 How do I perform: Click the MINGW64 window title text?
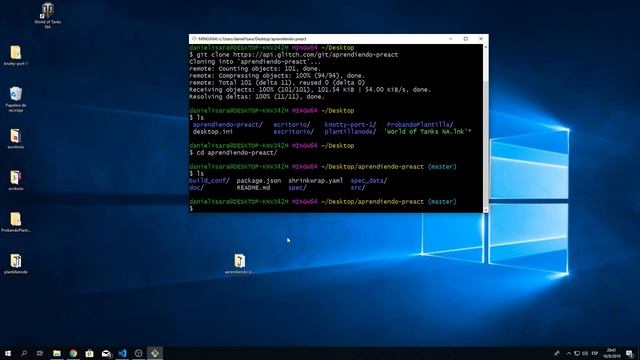(x=252, y=39)
